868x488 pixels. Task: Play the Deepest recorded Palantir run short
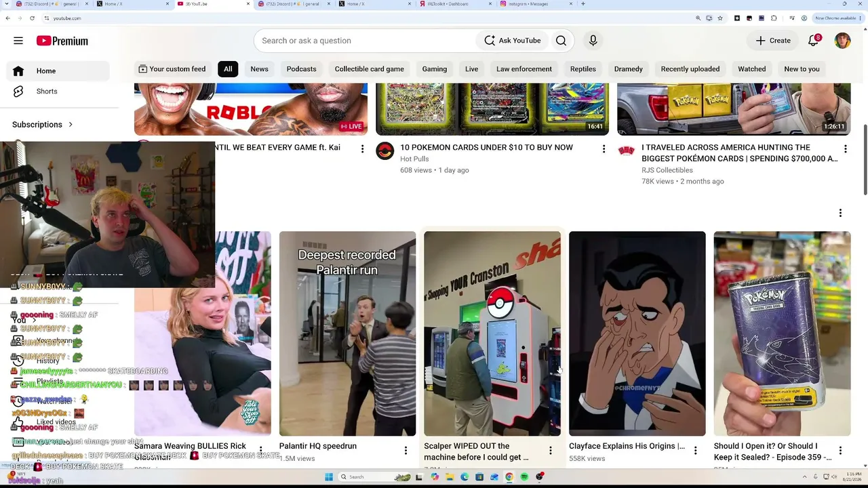tap(347, 333)
